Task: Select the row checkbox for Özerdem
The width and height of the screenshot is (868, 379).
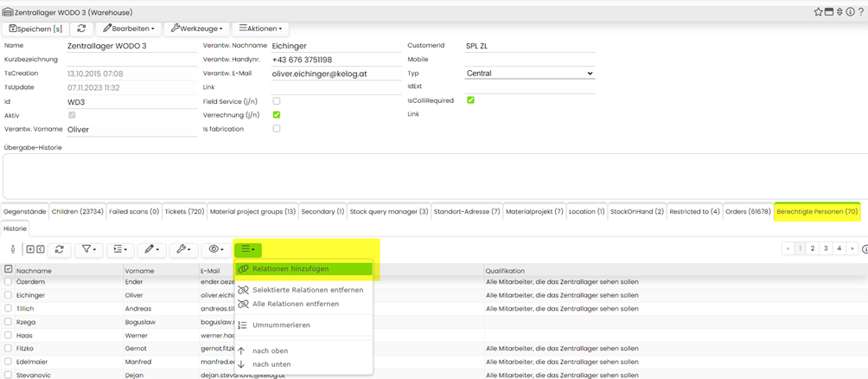Action: (x=8, y=281)
